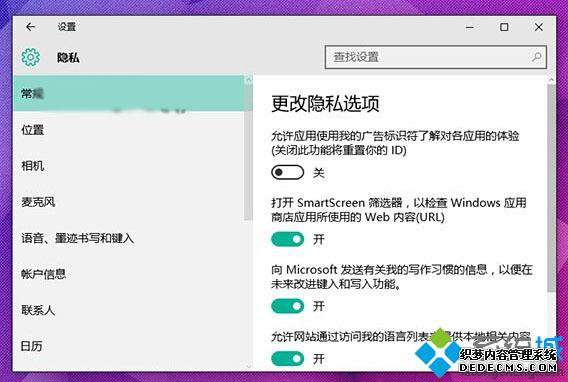Click the back arrow in the title bar
The height and width of the screenshot is (382, 568).
(30, 27)
